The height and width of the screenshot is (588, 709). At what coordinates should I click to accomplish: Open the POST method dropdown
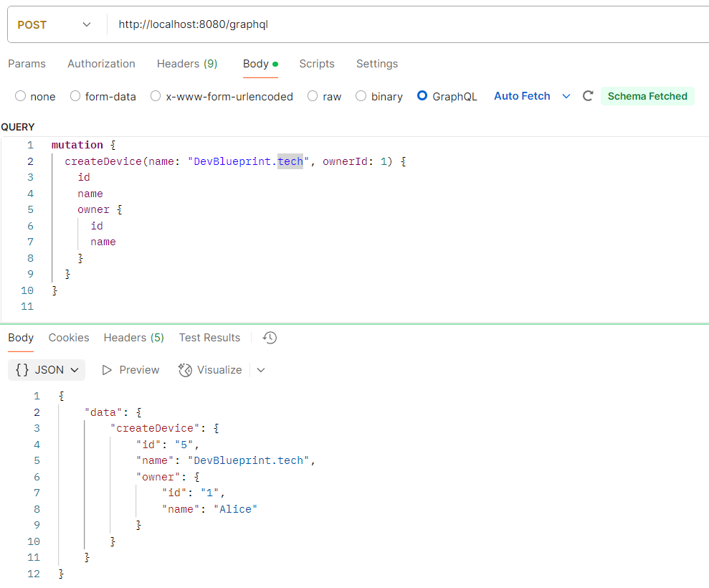pyautogui.click(x=54, y=24)
